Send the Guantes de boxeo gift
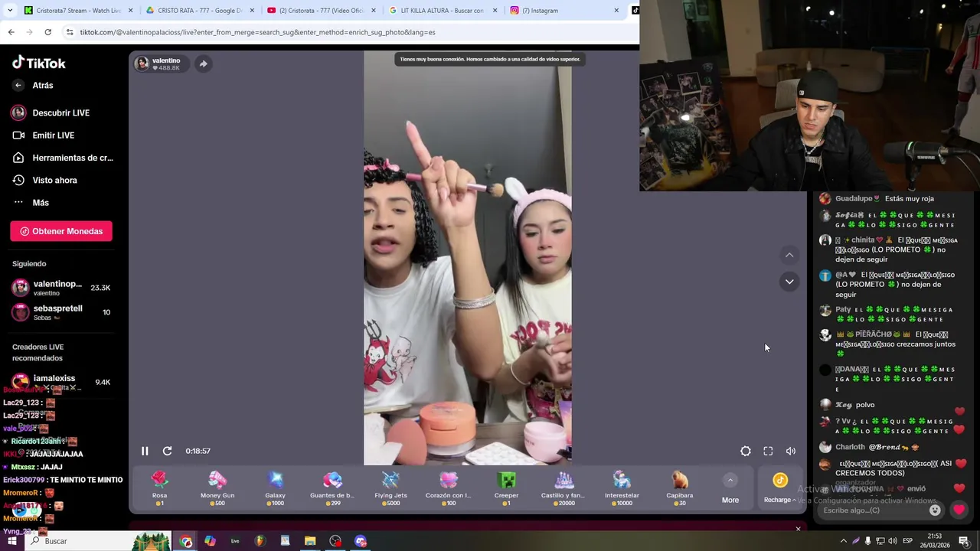Screen dimensions: 980x551 coord(332,487)
